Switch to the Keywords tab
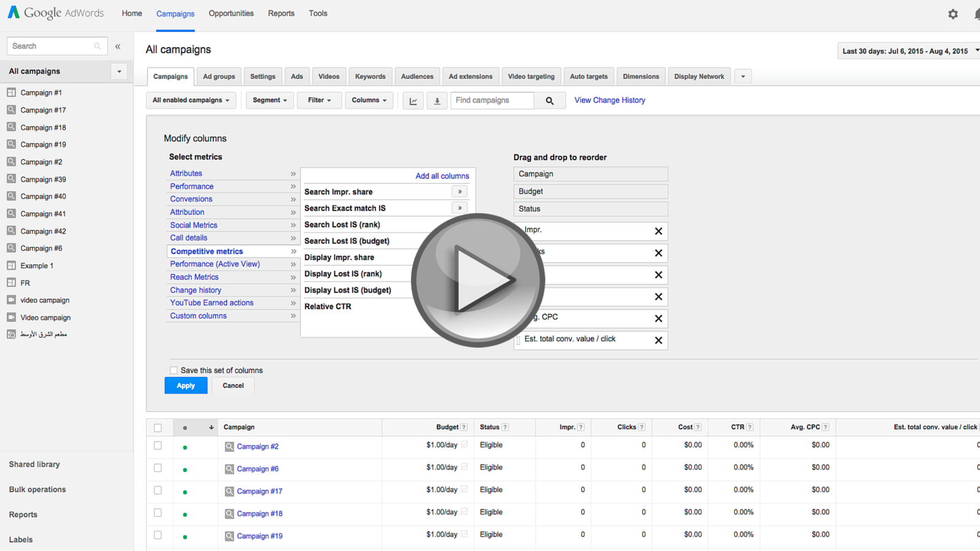This screenshot has width=980, height=551. tap(370, 77)
